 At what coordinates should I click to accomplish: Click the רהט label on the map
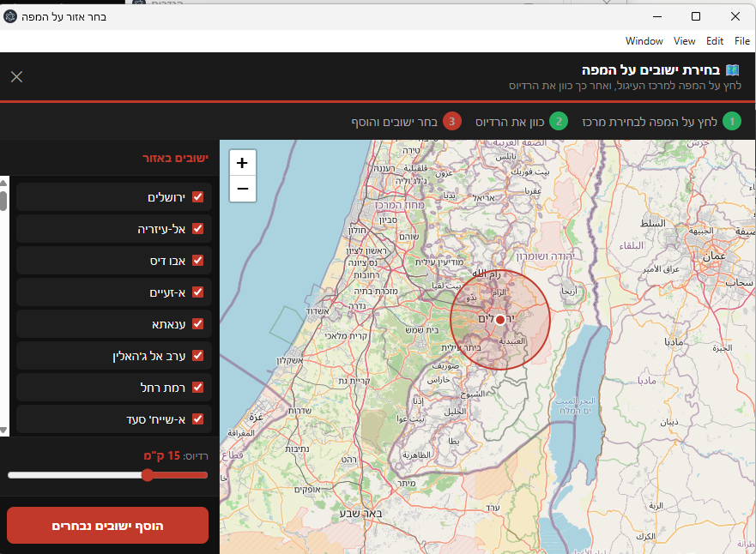348,460
